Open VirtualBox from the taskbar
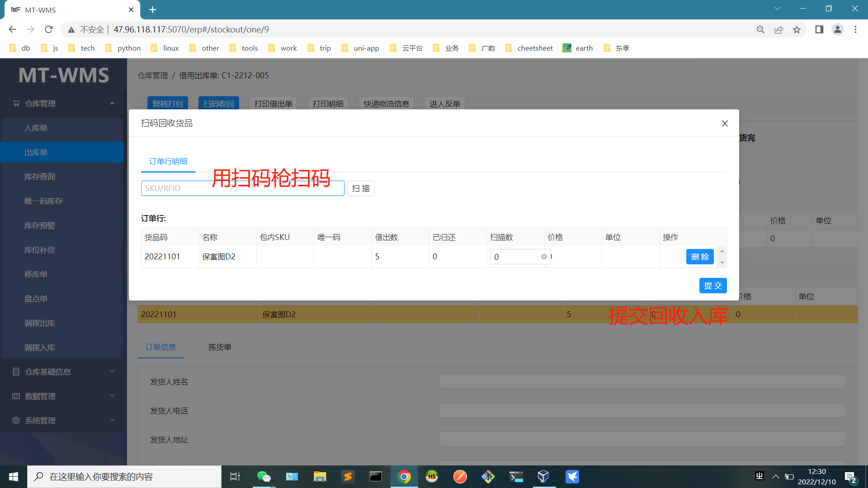 pyautogui.click(x=544, y=477)
